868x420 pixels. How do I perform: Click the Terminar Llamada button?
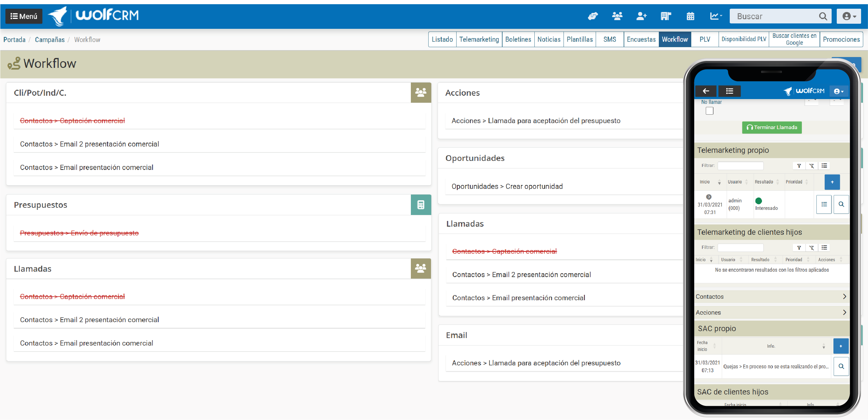point(772,127)
